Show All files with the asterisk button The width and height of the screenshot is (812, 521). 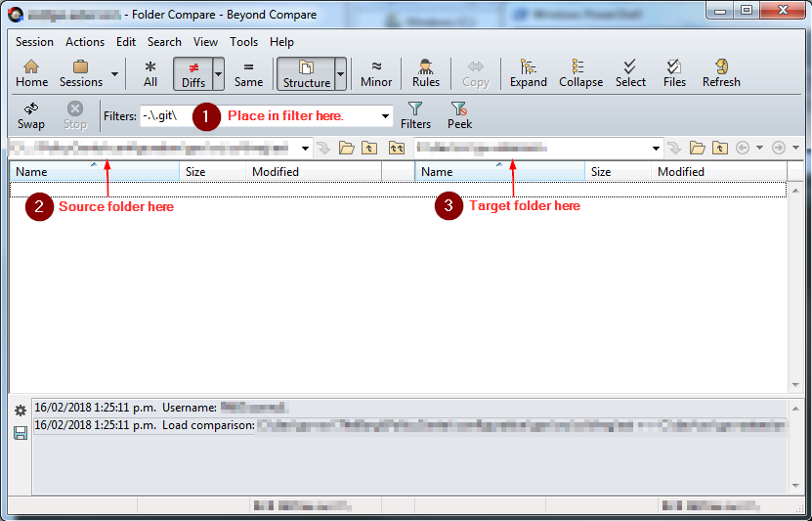click(x=150, y=73)
